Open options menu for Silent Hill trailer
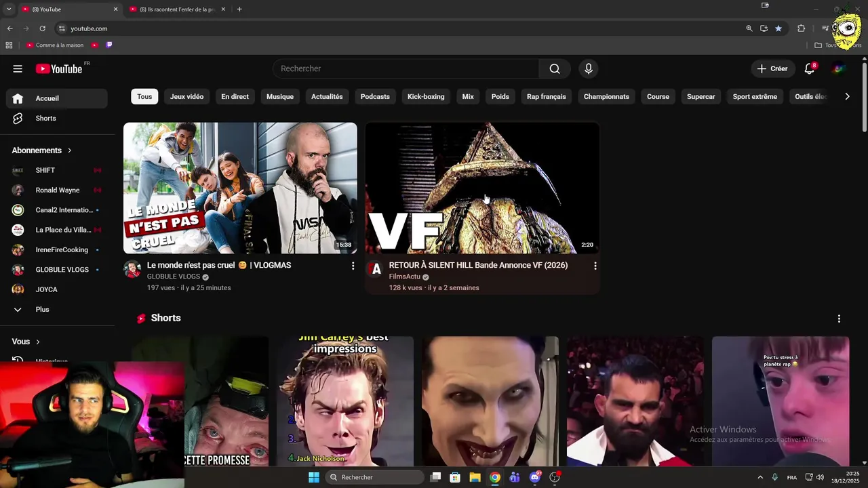Screen dimensions: 868x488 tap(595, 266)
